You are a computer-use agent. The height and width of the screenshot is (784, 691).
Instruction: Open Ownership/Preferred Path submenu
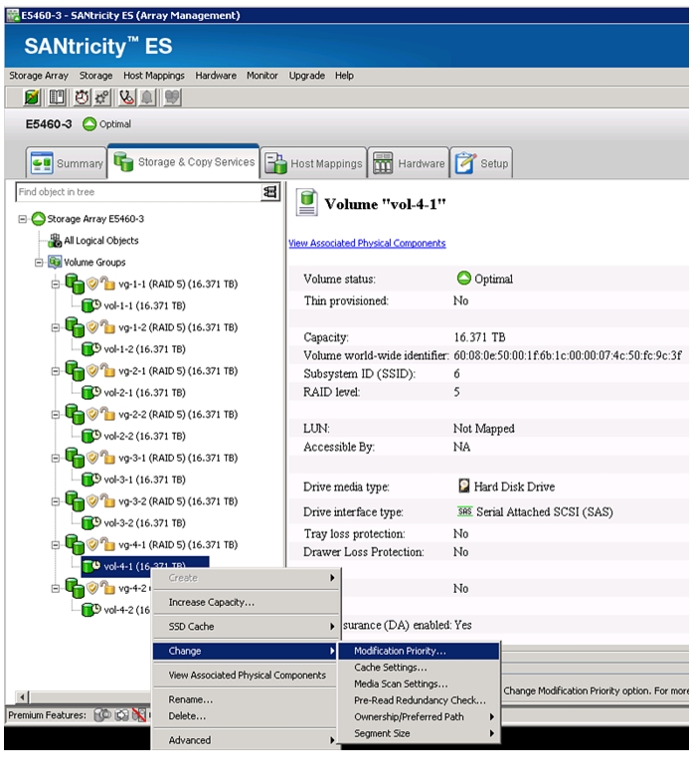[420, 716]
